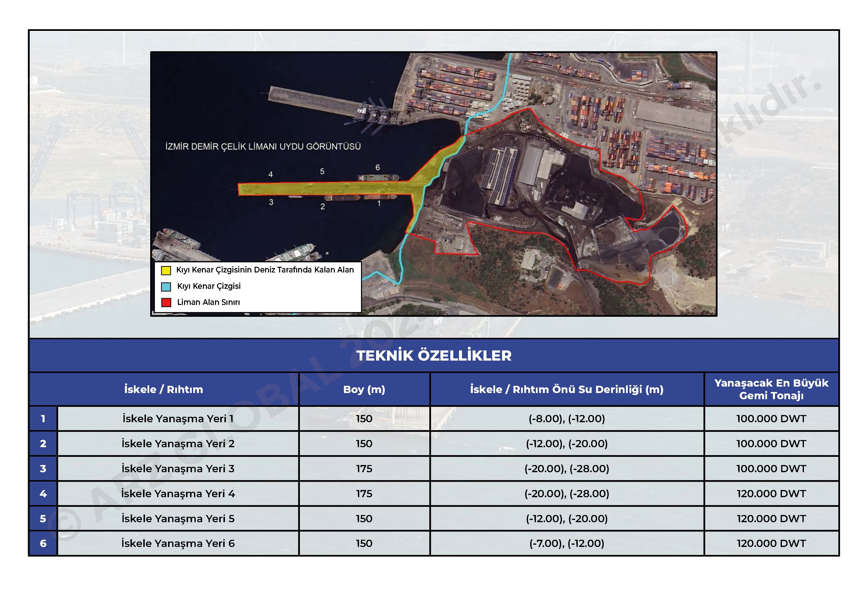Click '100.000 DWT' in row 2
The width and height of the screenshot is (868, 614).
point(771,443)
